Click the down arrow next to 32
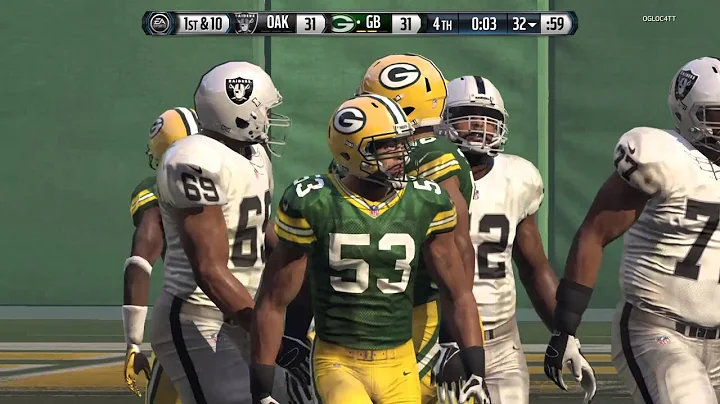Viewport: 720px width, 404px height. point(532,25)
